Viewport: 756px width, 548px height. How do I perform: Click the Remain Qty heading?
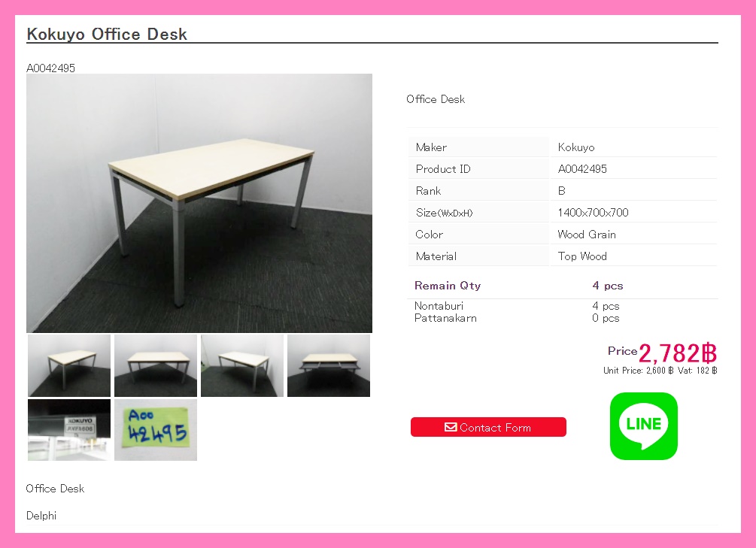448,286
